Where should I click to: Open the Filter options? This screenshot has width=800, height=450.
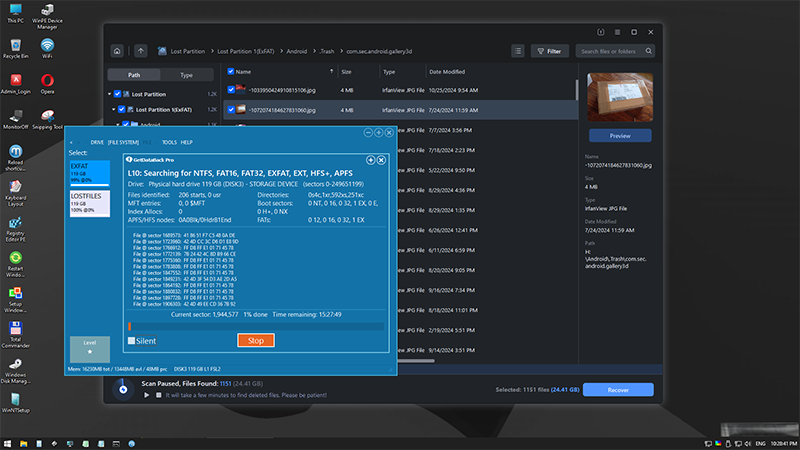coord(551,51)
